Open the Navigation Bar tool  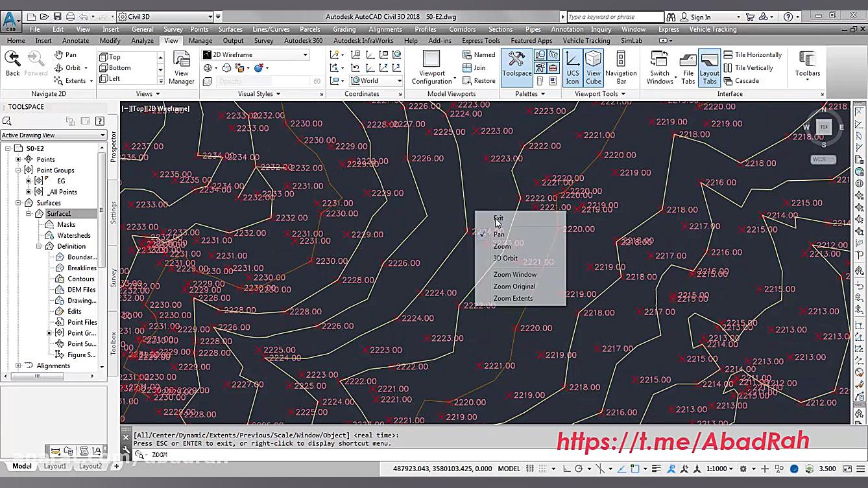tap(621, 67)
